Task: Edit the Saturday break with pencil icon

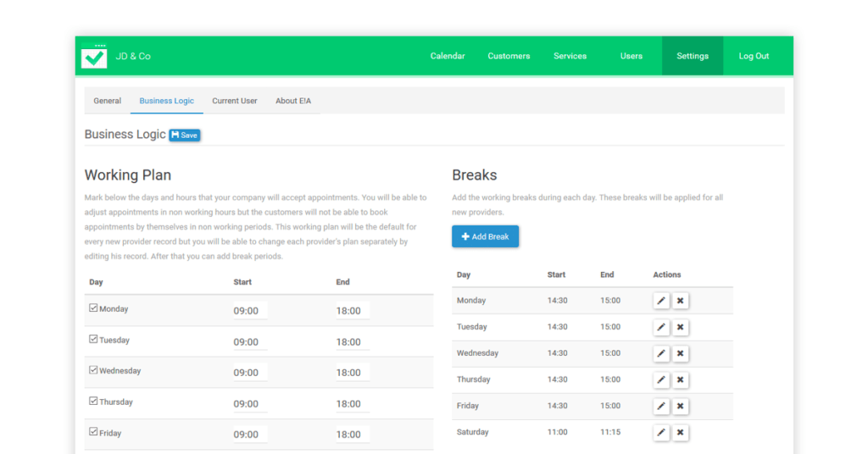Action: tap(661, 433)
